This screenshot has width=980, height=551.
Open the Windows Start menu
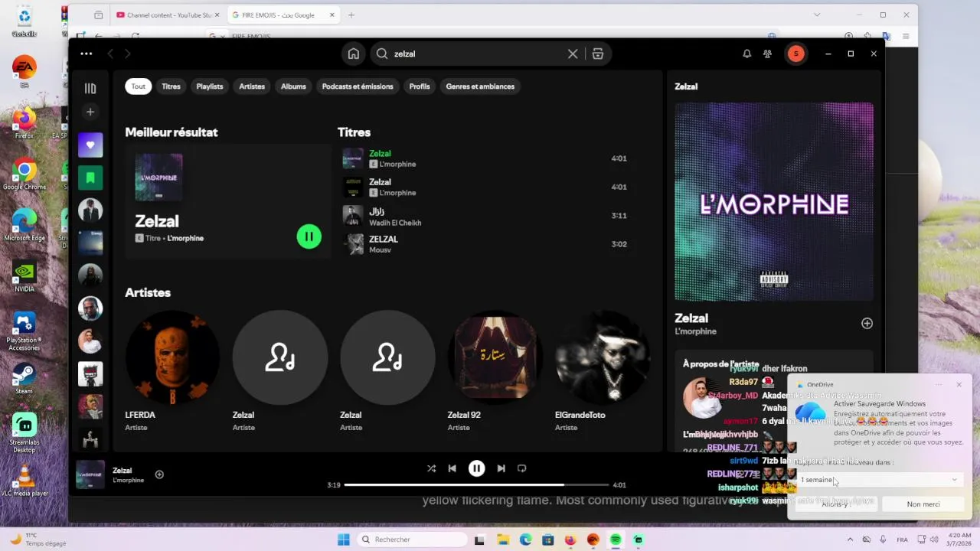click(344, 540)
